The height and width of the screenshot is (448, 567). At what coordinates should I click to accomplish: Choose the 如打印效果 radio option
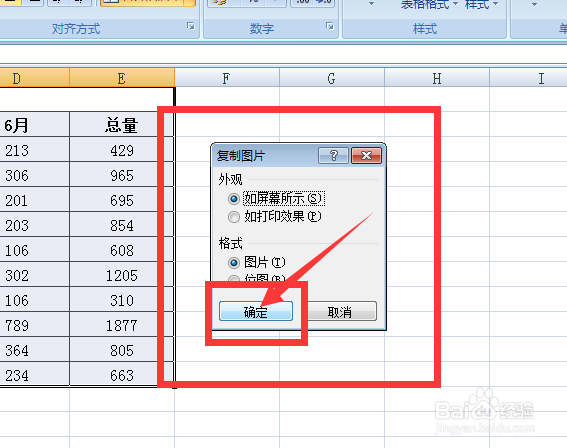tap(234, 217)
